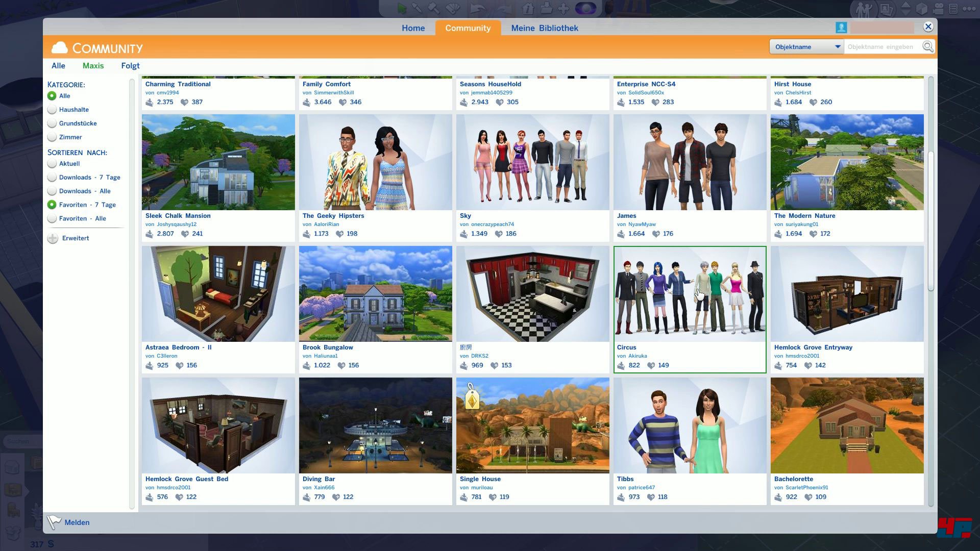Click the player profile icon
This screenshot has height=551, width=980.
(x=841, y=28)
